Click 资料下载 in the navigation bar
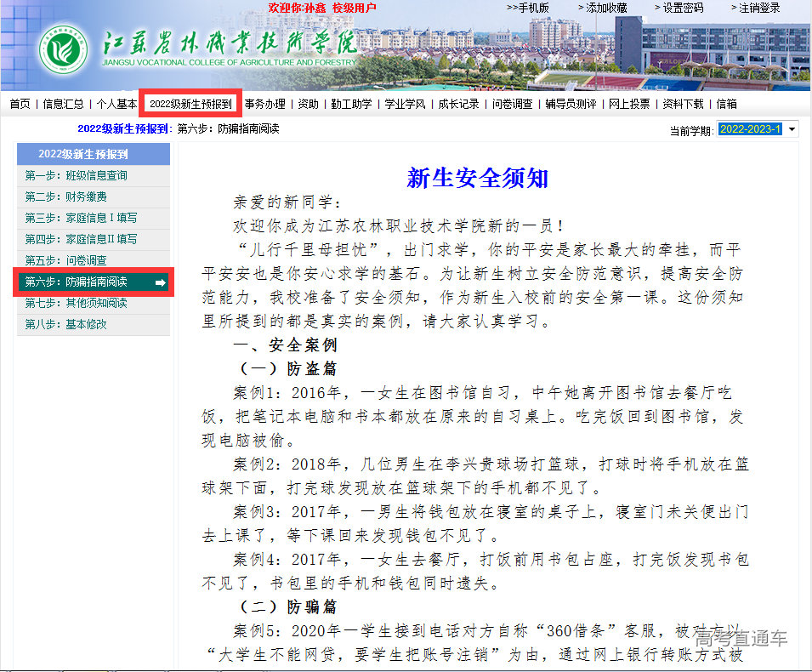The height and width of the screenshot is (672, 812). click(683, 104)
